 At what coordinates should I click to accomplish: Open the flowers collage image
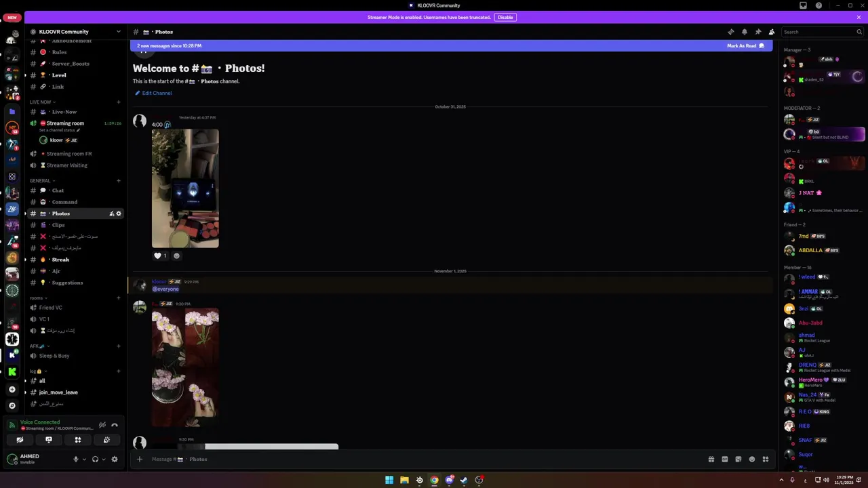(185, 367)
